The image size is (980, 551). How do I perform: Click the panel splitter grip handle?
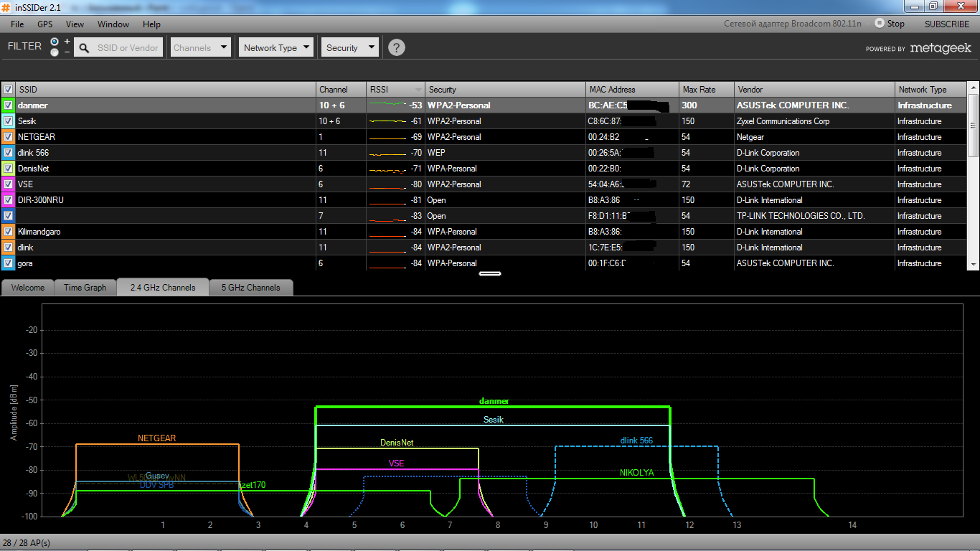pos(490,273)
